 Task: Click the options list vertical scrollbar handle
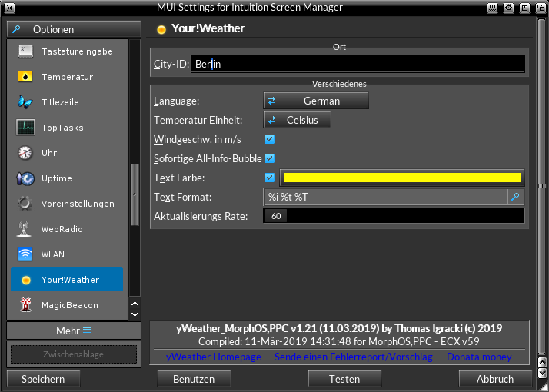click(135, 194)
